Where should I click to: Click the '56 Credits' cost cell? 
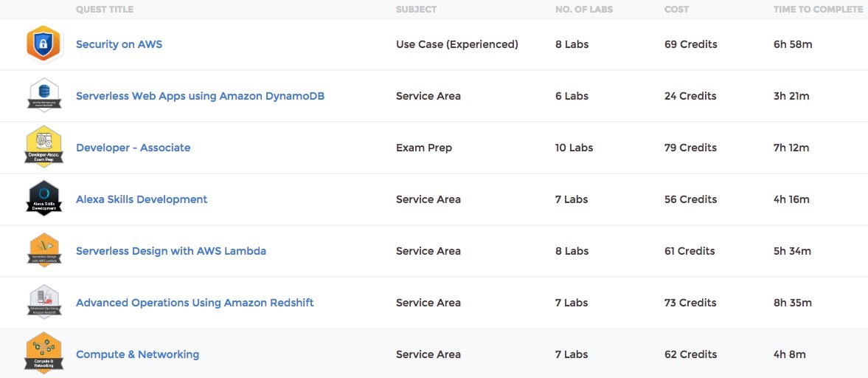[x=691, y=199]
